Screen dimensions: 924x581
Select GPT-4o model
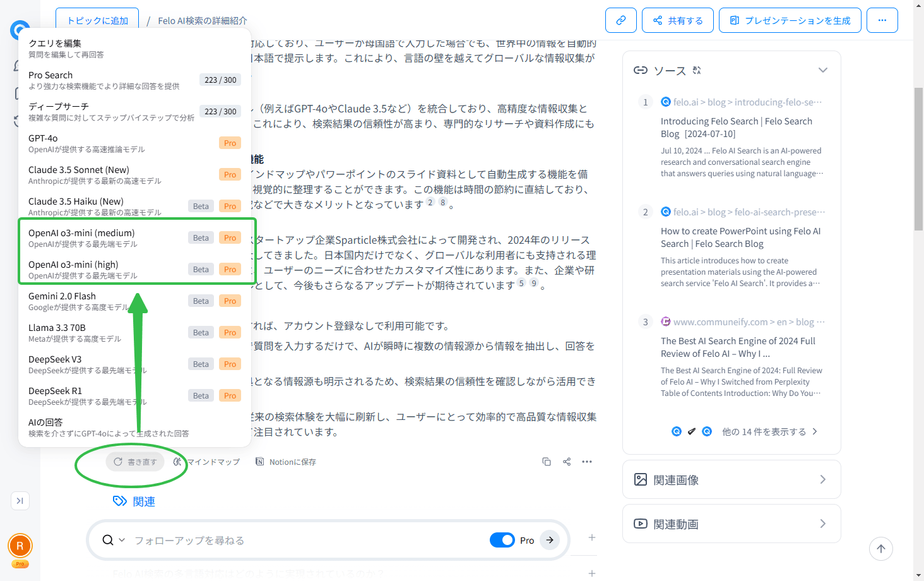(x=134, y=143)
